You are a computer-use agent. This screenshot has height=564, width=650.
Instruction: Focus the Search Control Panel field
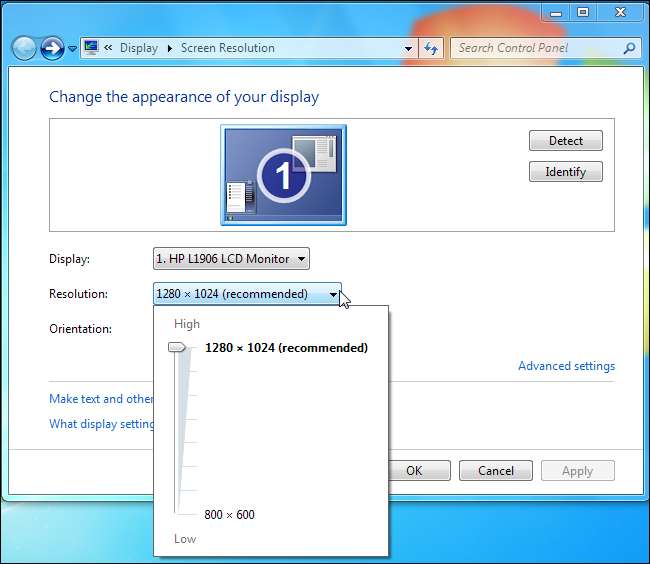click(535, 48)
